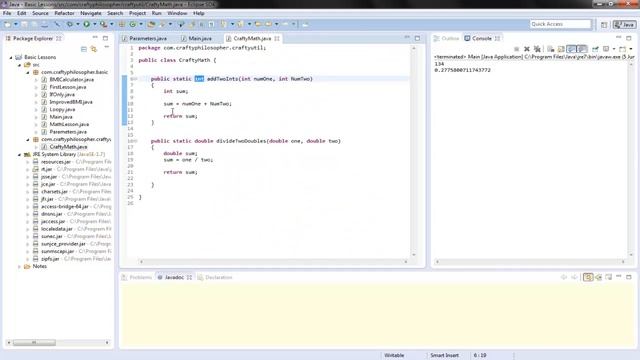The width and height of the screenshot is (640, 360).
Task: Click Collapse All in Package Explorer
Action: point(84,49)
